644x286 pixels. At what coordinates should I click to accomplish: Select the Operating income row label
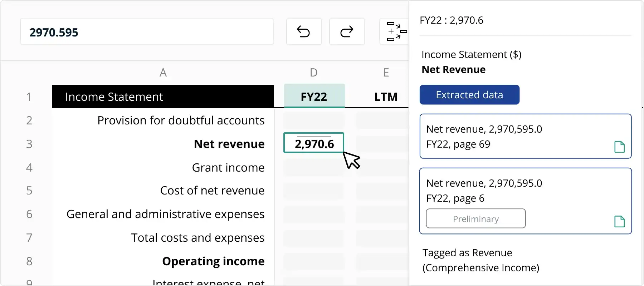(x=213, y=261)
